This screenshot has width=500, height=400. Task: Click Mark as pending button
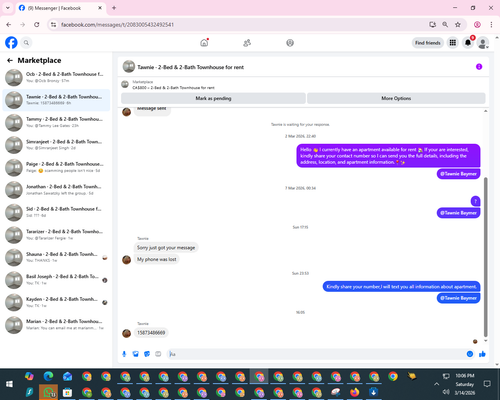tap(213, 98)
